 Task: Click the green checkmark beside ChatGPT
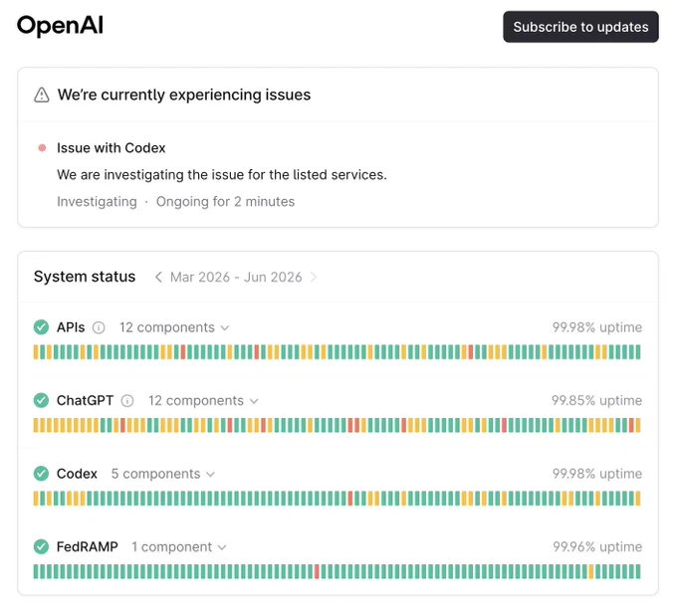[41, 401]
